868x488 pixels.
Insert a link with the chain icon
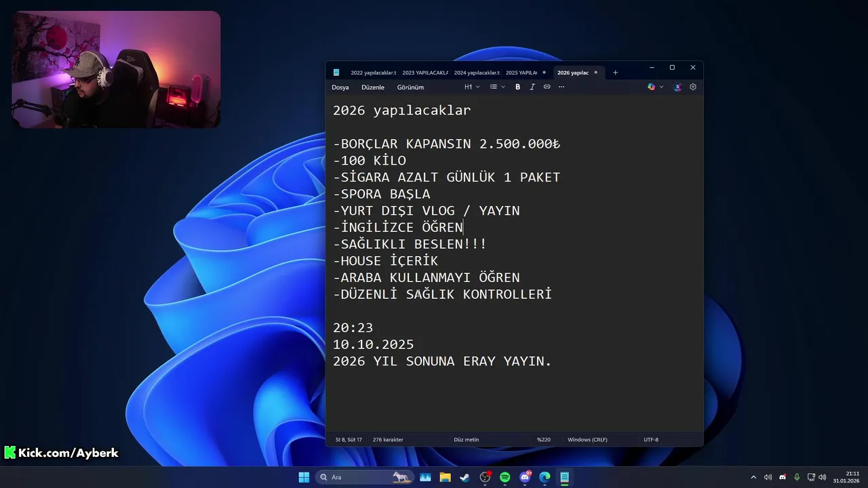point(547,87)
